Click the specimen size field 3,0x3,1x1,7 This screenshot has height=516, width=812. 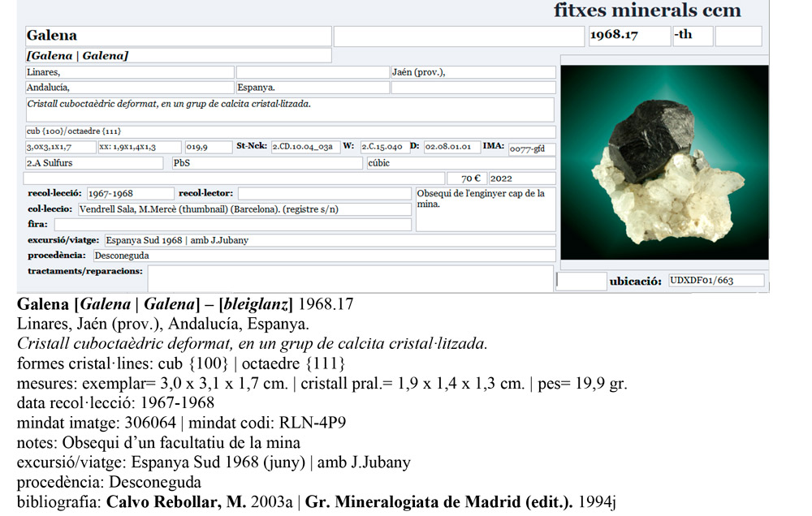[61, 148]
